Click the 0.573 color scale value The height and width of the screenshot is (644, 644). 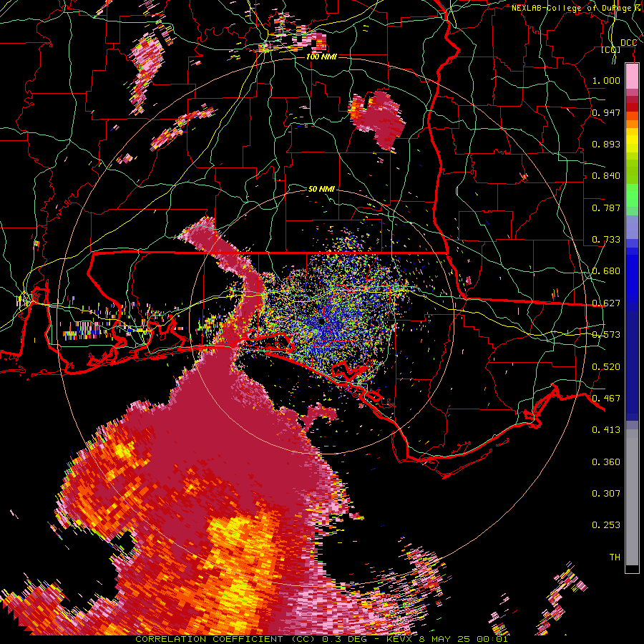[x=606, y=335]
